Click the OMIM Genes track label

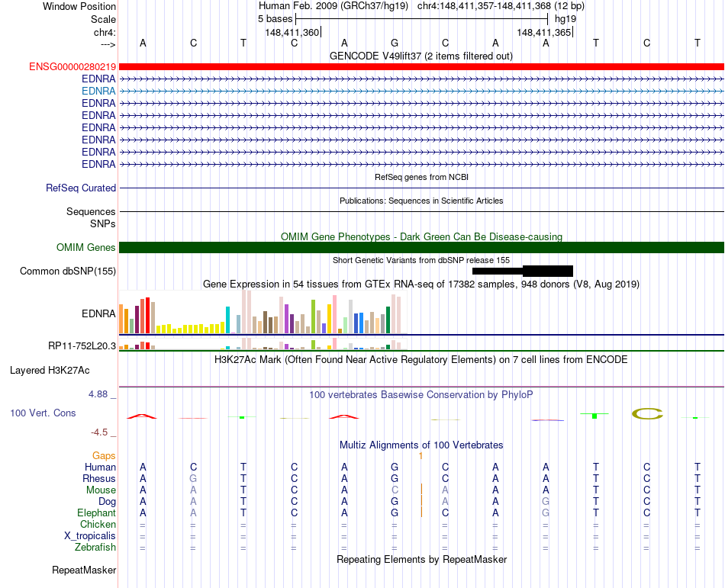coord(86,248)
